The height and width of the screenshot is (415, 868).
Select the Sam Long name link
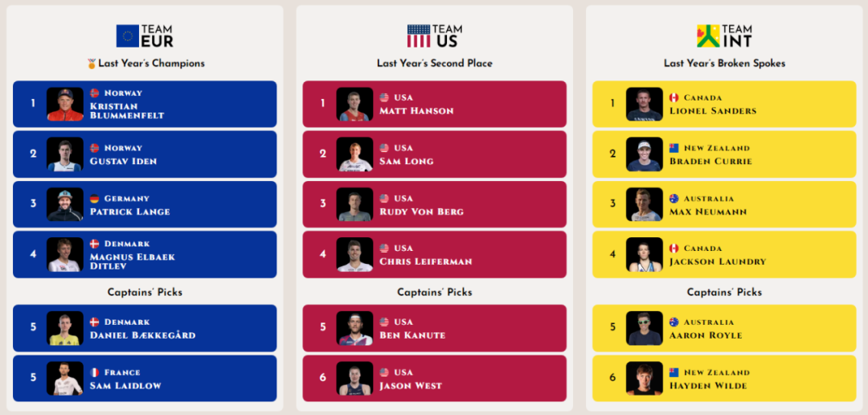(x=407, y=161)
